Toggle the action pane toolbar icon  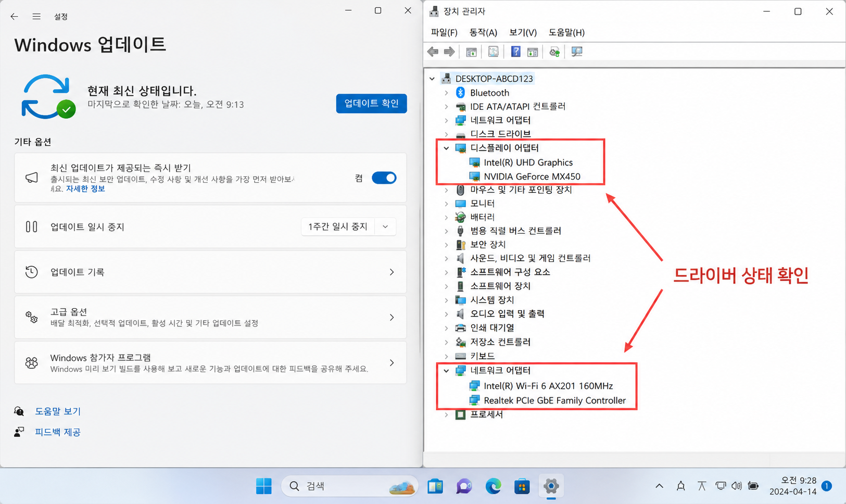point(532,52)
